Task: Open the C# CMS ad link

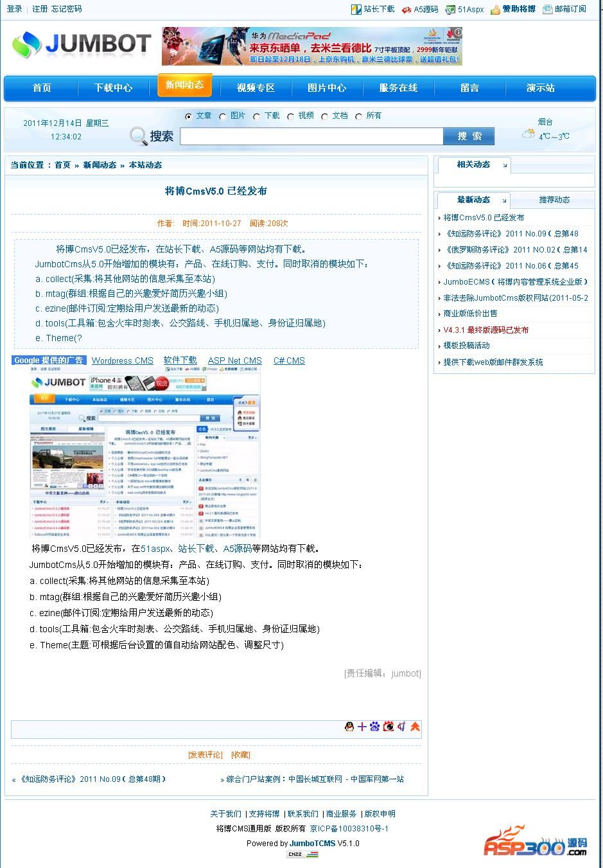Action: pyautogui.click(x=289, y=361)
